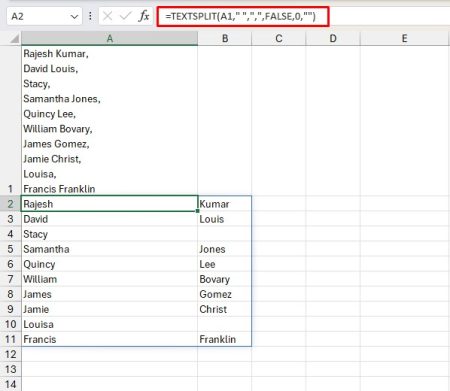The height and width of the screenshot is (391, 450).
Task: Select row 9 header
Action: pos(10,309)
